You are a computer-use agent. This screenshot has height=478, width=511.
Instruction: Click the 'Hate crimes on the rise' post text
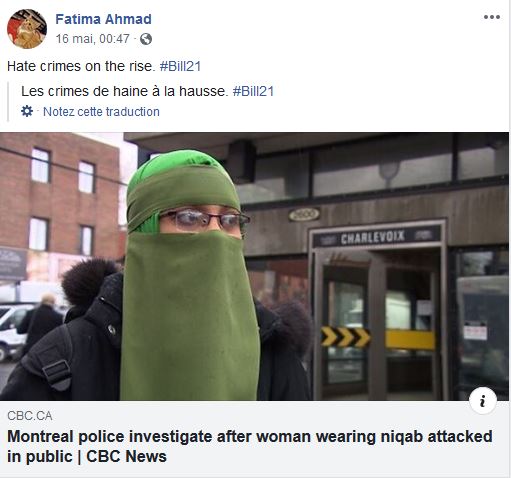click(81, 66)
